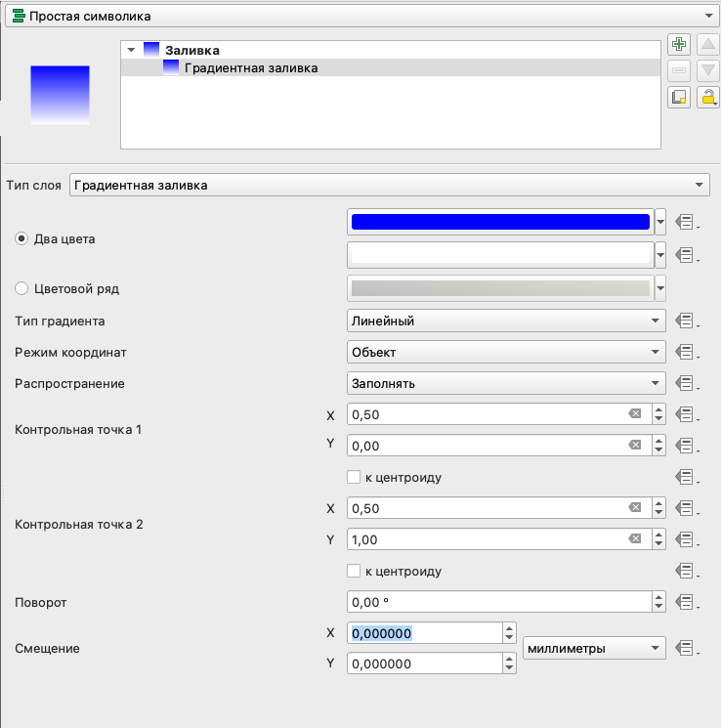Open the 'миллиметры' units dropdown
This screenshot has height=728, width=721.
[x=594, y=648]
